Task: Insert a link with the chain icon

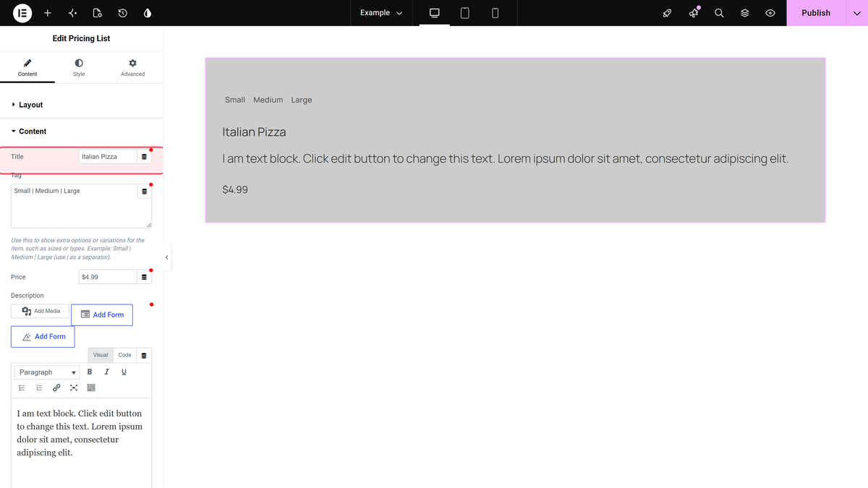Action: (56, 388)
